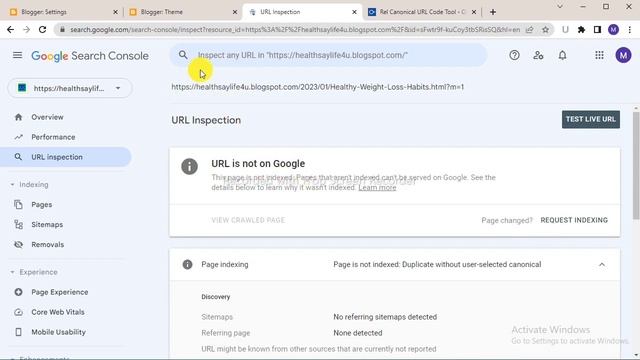The height and width of the screenshot is (360, 640).
Task: Toggle the browser side panel
Action: (x=597, y=29)
